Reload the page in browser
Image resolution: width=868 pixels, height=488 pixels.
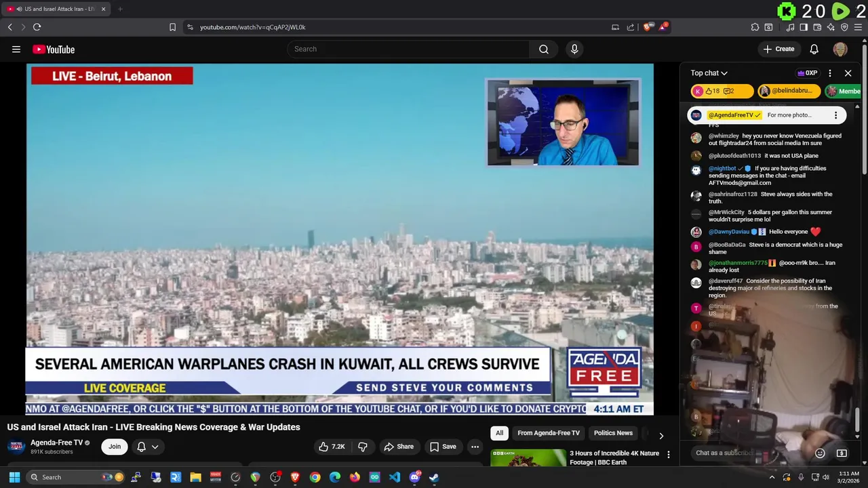pos(37,27)
